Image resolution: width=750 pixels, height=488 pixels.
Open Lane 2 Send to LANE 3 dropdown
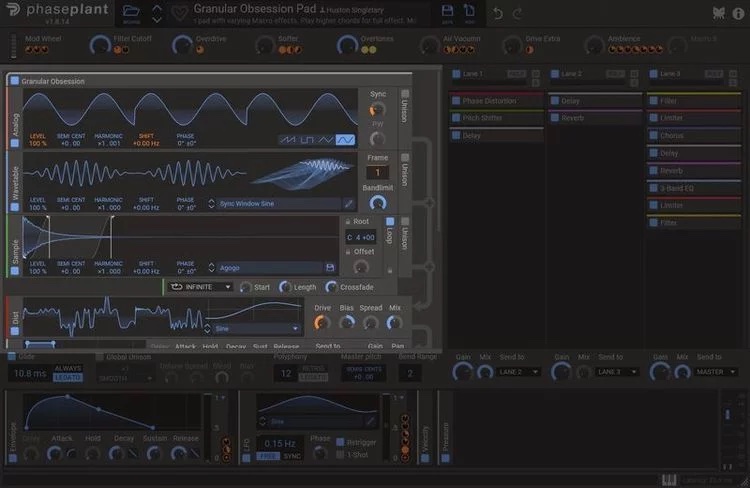pos(617,372)
